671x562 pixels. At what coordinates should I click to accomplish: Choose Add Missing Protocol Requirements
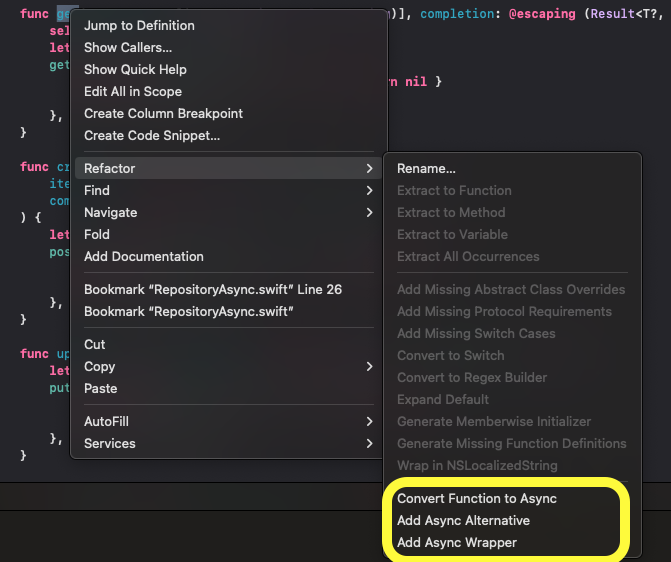click(x=512, y=312)
